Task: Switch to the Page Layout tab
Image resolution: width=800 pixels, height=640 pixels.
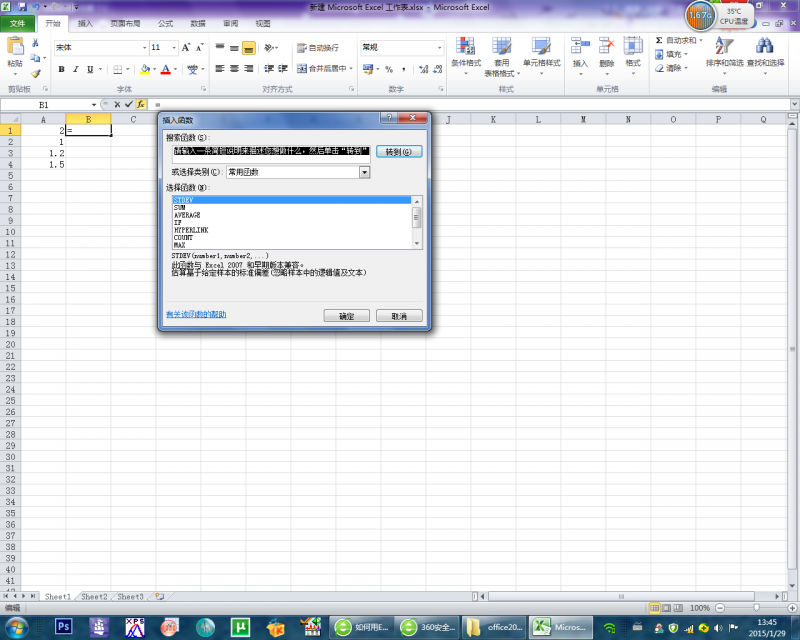Action: [x=125, y=23]
